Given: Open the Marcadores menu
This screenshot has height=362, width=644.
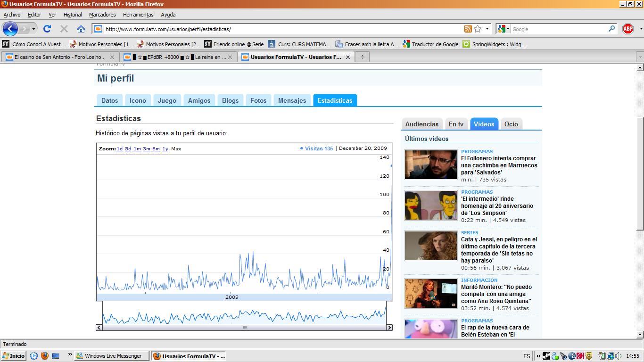Looking at the screenshot, I should [x=102, y=15].
